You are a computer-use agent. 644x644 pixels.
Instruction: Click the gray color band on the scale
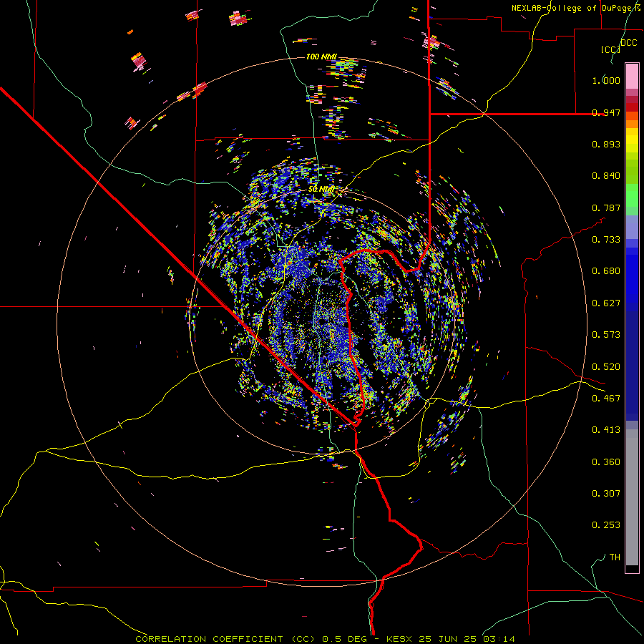point(632,497)
